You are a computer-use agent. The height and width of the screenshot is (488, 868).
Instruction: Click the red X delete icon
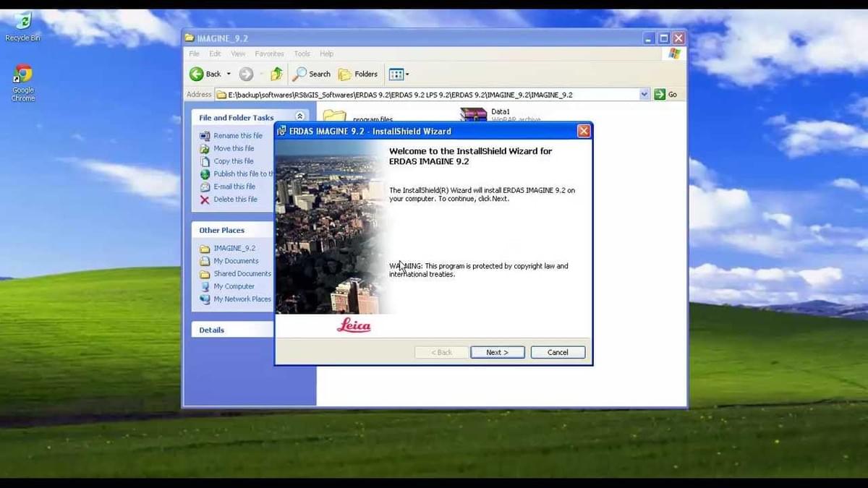(205, 200)
